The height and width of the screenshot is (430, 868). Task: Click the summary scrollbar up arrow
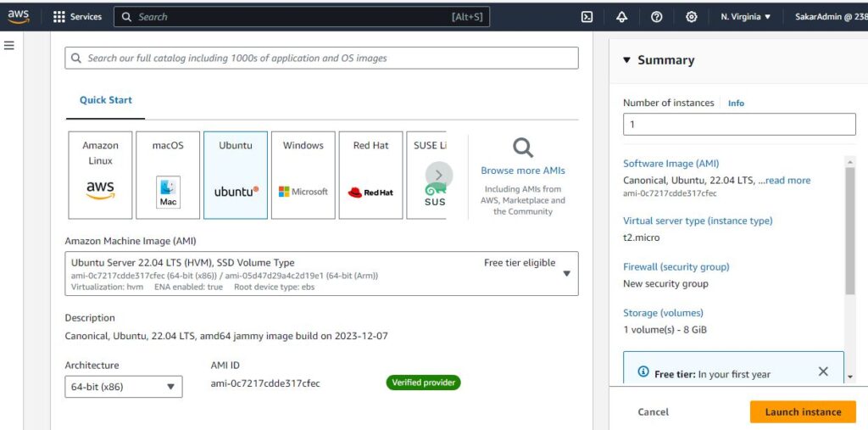pos(849,161)
